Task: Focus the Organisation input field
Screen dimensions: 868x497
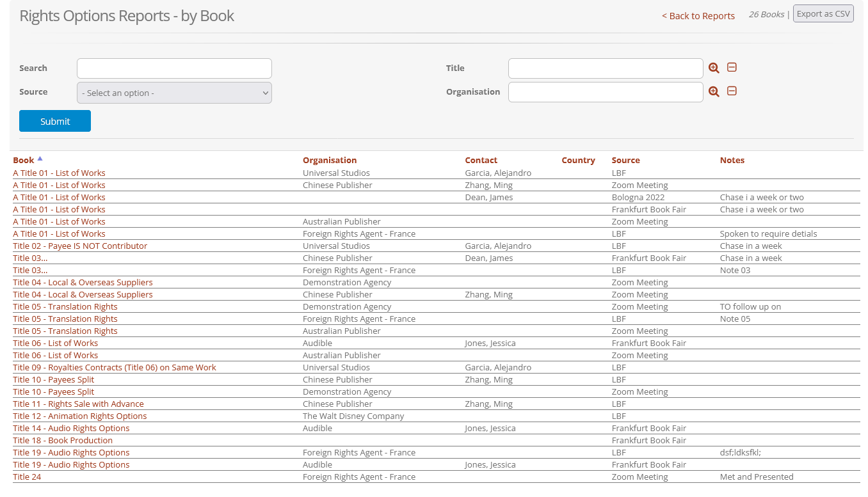Action: point(606,92)
